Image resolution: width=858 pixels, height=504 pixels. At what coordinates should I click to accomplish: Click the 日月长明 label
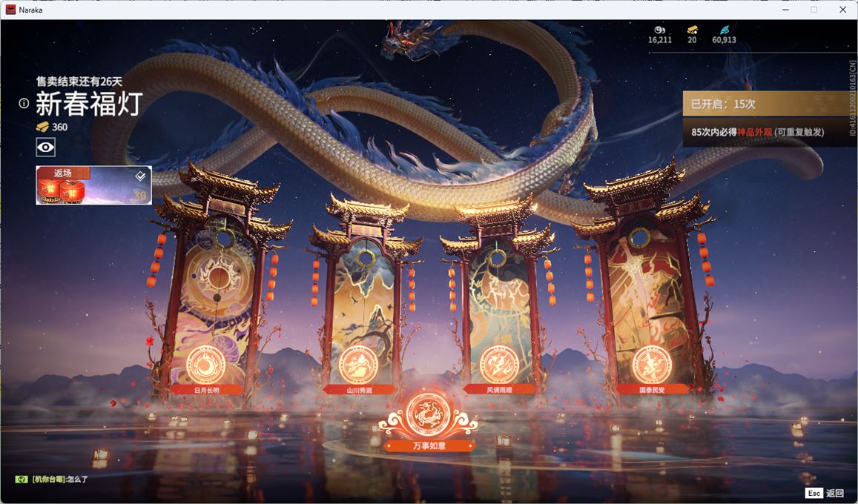[x=206, y=391]
